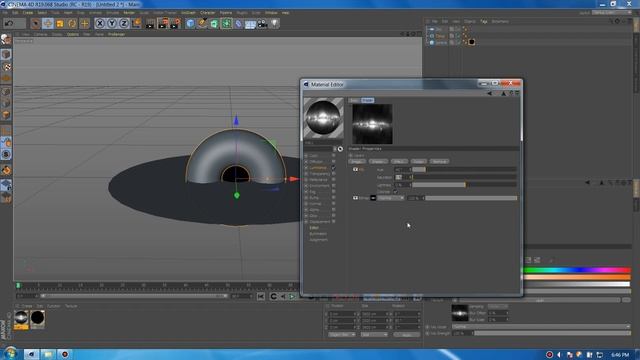This screenshot has width=640, height=360.
Task: Open the Character menu
Action: pos(207,13)
